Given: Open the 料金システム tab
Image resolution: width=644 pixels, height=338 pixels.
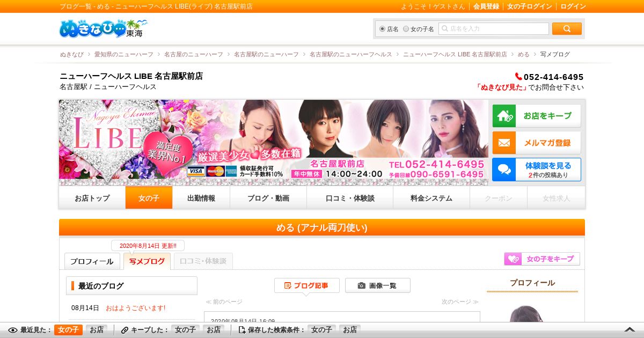Looking at the screenshot, I should [431, 198].
